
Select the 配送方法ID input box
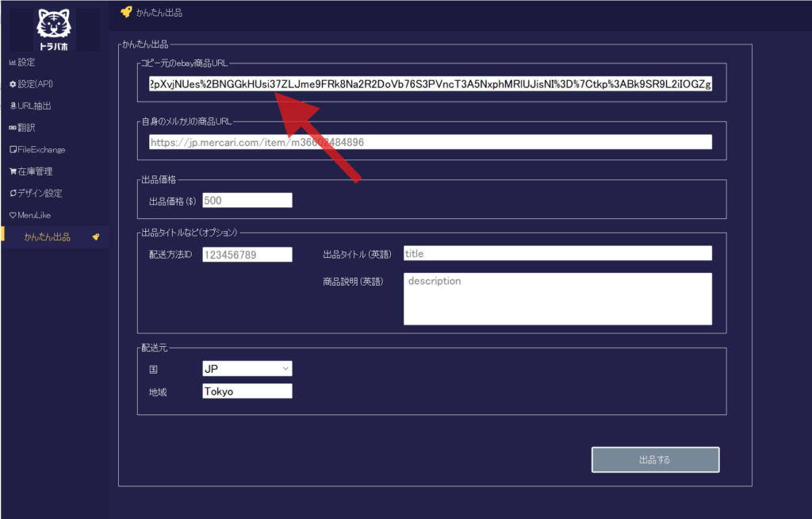[x=247, y=254]
